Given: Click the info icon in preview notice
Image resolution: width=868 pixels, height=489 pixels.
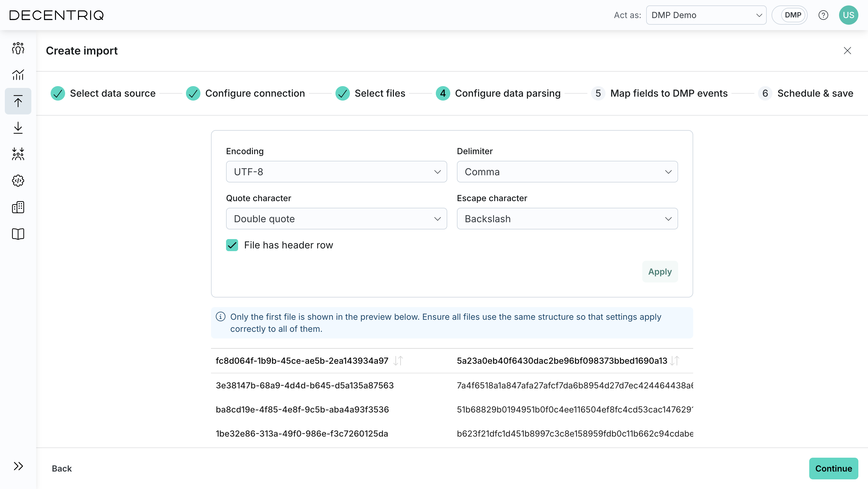Looking at the screenshot, I should click(220, 317).
